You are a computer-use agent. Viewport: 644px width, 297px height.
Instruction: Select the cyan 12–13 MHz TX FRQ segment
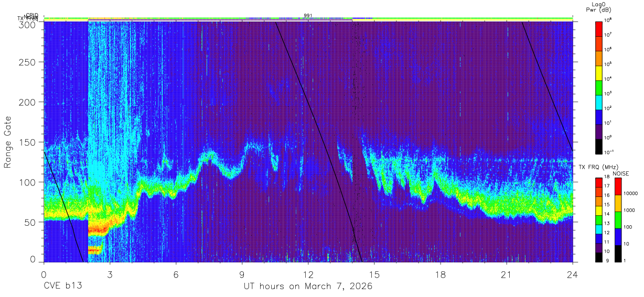[x=598, y=229]
